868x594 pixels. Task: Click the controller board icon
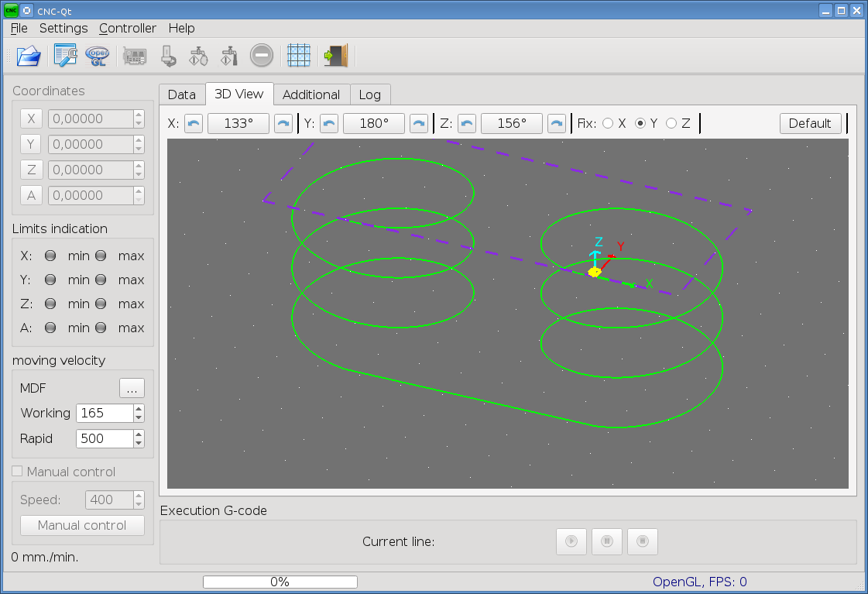(135, 56)
